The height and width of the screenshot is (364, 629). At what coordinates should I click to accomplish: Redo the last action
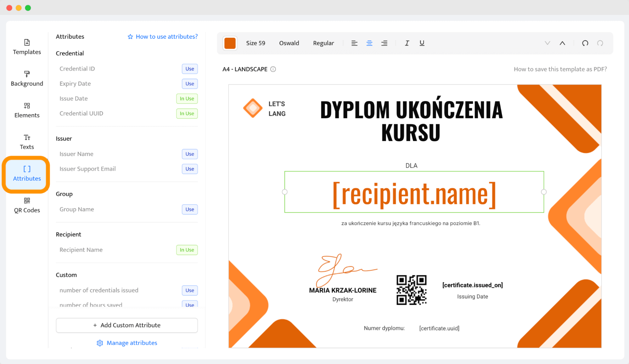(600, 43)
